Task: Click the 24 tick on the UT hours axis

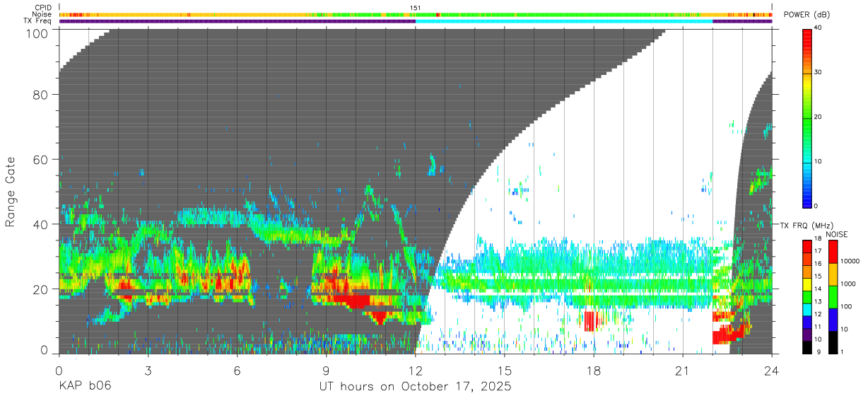Action: click(771, 371)
